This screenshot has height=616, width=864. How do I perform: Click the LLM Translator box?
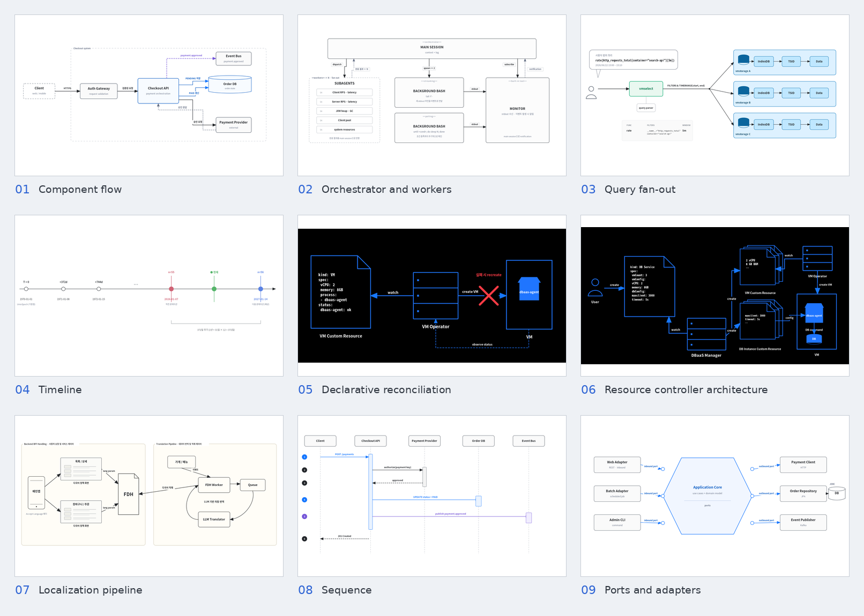[x=214, y=519]
